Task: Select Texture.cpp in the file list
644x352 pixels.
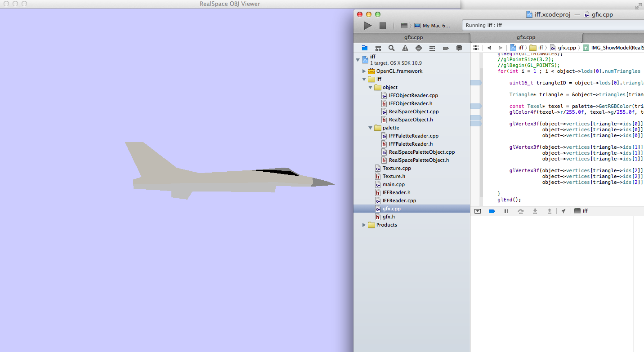Action: [x=396, y=168]
